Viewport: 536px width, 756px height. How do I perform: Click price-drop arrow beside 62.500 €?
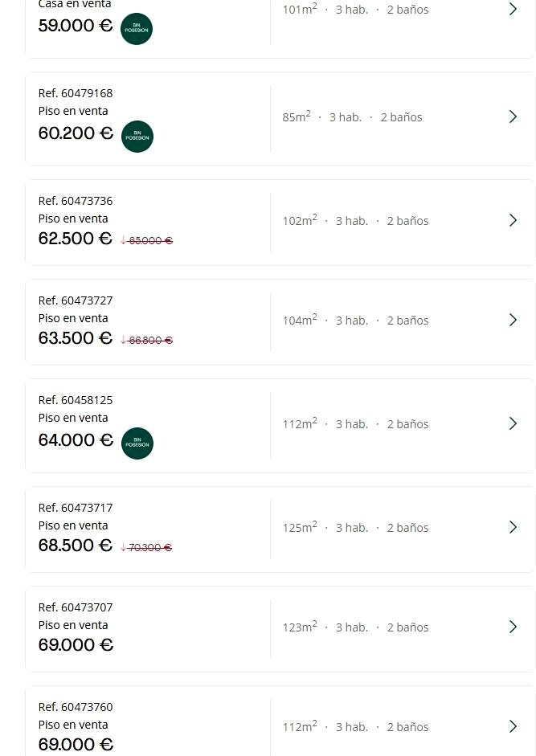(x=123, y=240)
